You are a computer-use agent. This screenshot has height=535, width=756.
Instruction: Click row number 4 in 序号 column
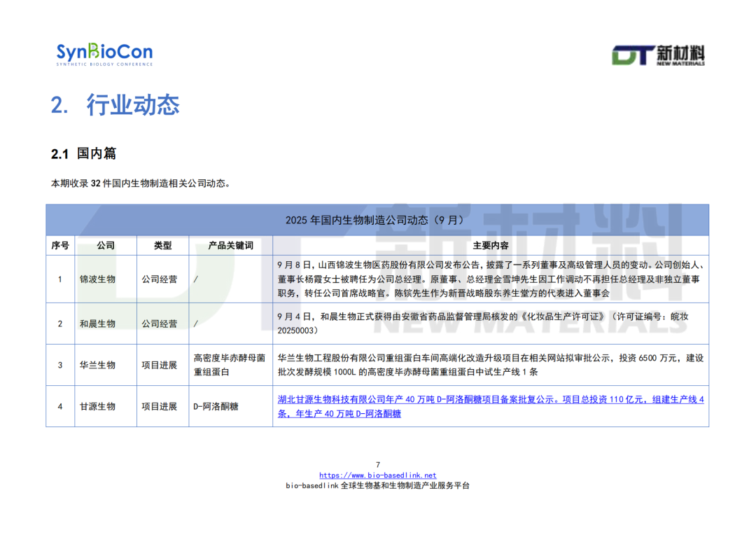[x=59, y=406]
